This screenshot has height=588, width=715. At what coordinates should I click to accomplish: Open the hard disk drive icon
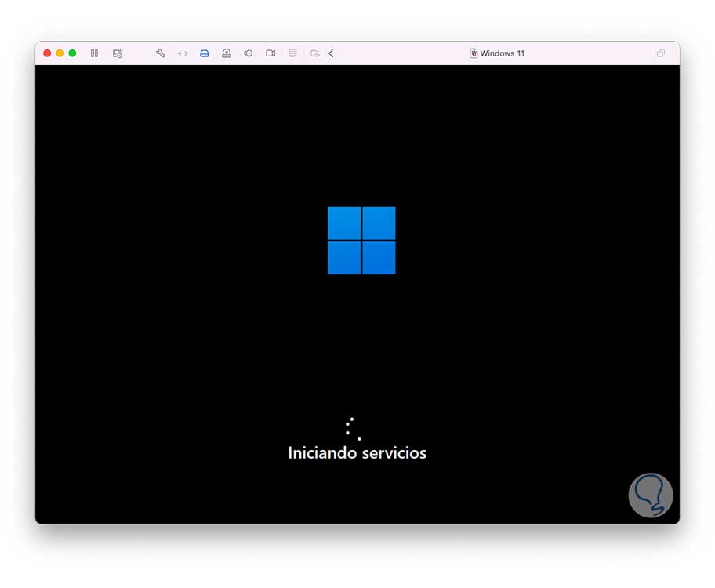205,53
